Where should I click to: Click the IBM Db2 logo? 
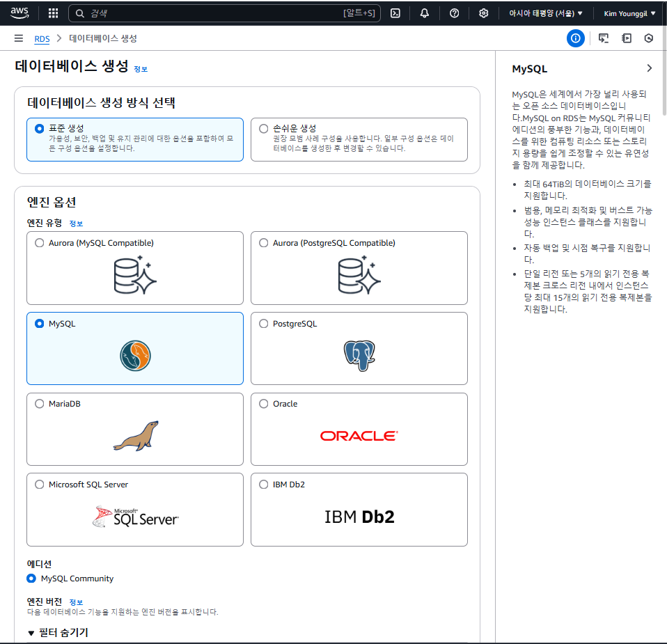click(x=359, y=517)
